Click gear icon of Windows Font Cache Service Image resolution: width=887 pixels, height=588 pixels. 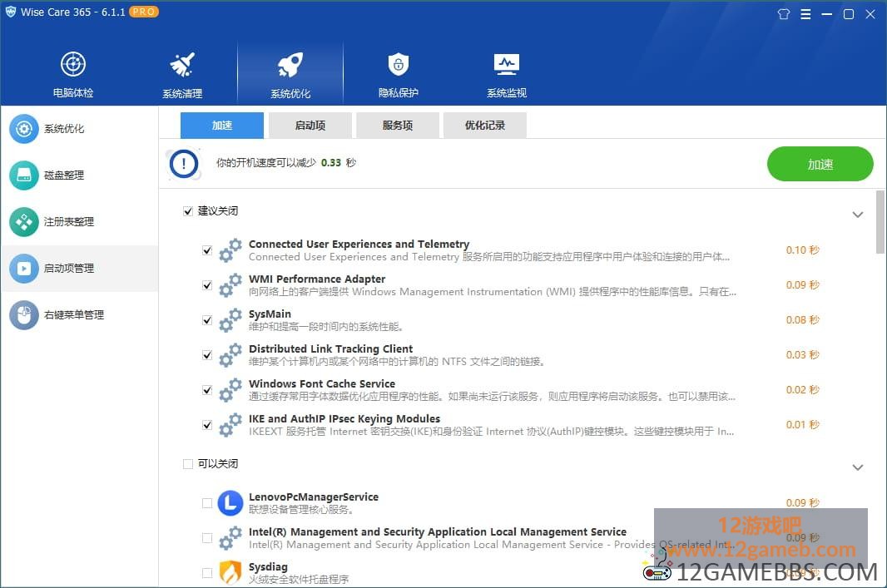[230, 390]
